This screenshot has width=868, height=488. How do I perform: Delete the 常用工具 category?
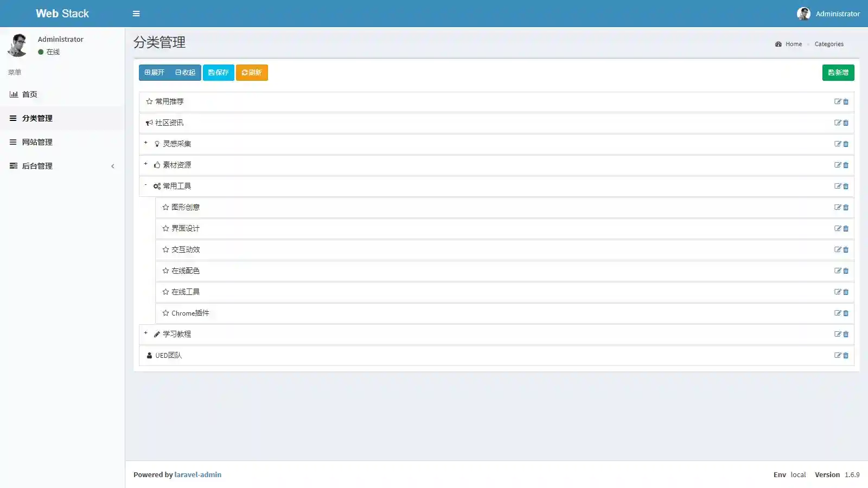[x=846, y=186]
